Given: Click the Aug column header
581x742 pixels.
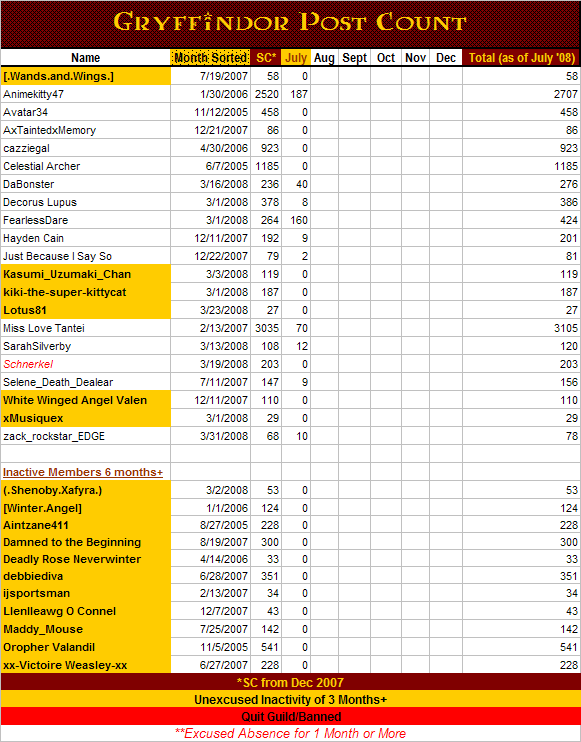Looking at the screenshot, I should pos(325,58).
